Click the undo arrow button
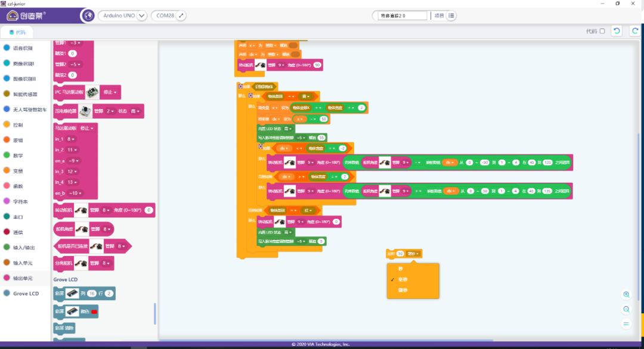The width and height of the screenshot is (644, 349). point(617,31)
